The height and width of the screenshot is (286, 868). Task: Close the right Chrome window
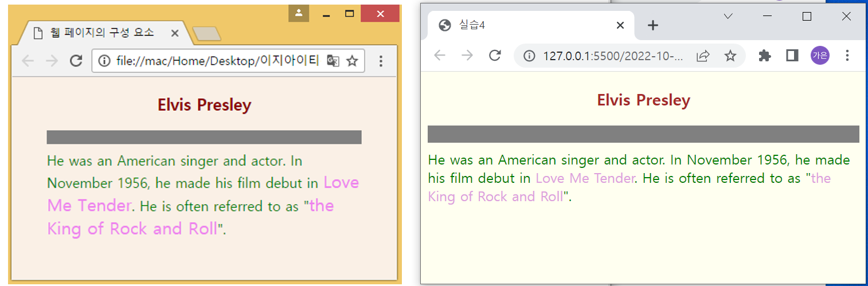coord(846,17)
